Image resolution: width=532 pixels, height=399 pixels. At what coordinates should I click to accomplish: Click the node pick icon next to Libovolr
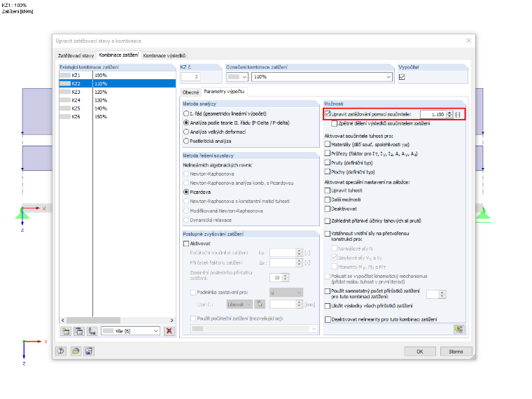260,304
